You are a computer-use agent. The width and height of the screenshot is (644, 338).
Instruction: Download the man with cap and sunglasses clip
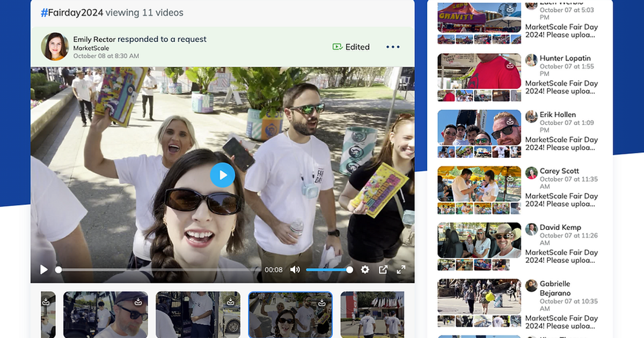(138, 302)
